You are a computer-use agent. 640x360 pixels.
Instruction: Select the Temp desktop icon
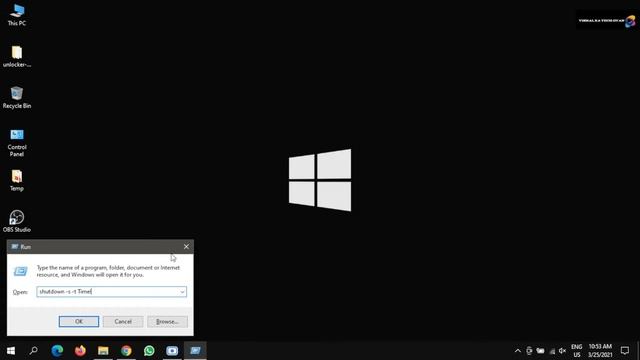tap(17, 180)
